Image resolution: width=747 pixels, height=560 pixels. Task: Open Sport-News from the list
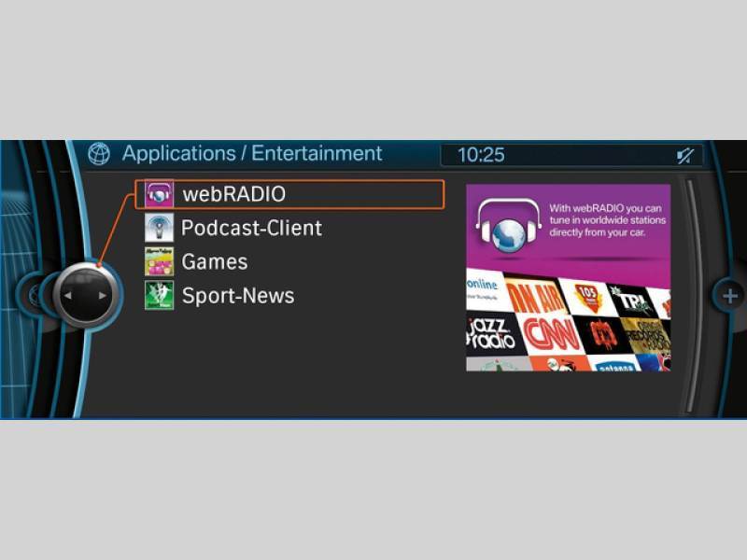click(x=238, y=295)
